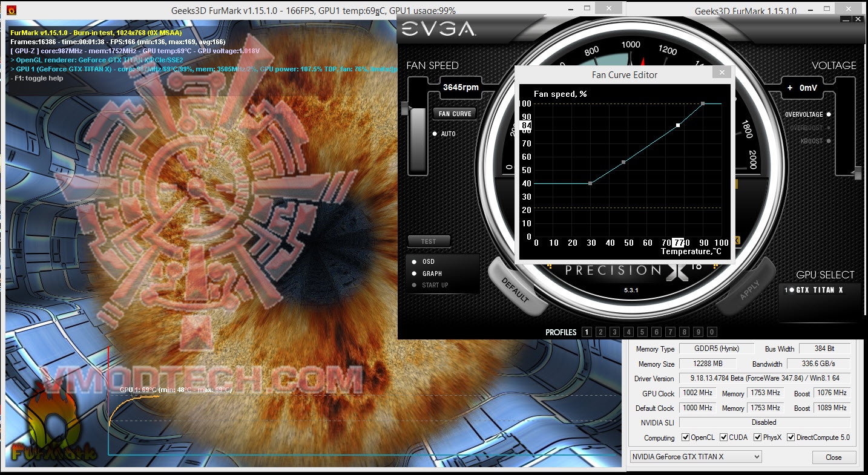Select the fan curve point at 50°C

[623, 162]
